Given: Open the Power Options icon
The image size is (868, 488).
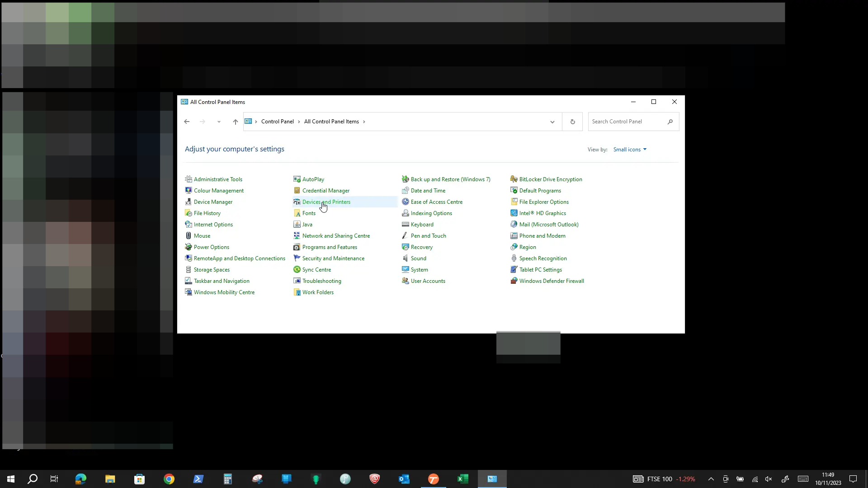Looking at the screenshot, I should tap(189, 247).
